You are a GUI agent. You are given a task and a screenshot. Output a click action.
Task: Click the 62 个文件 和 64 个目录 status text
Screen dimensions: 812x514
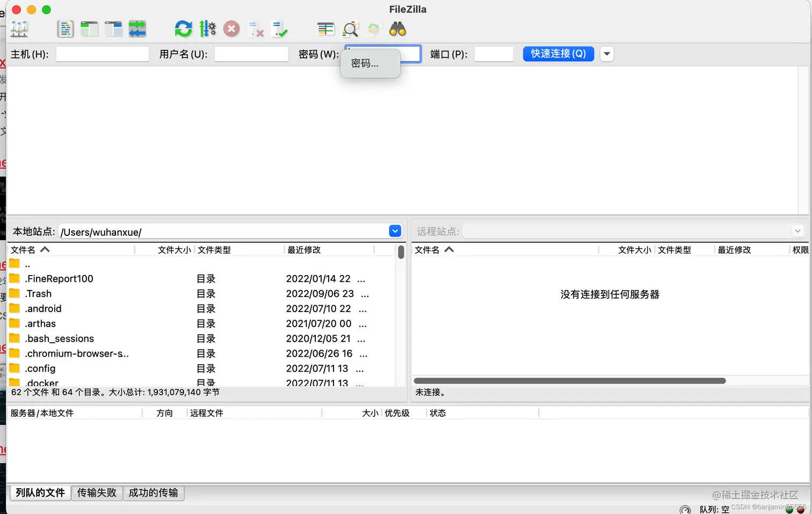pyautogui.click(x=115, y=392)
